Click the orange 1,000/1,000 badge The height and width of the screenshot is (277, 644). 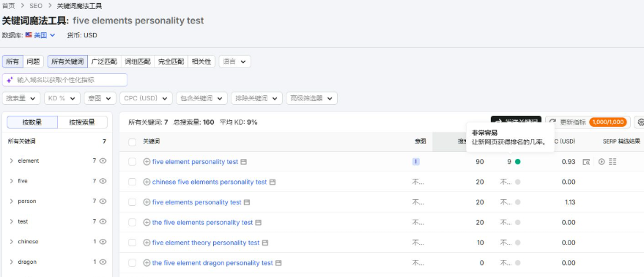click(608, 122)
